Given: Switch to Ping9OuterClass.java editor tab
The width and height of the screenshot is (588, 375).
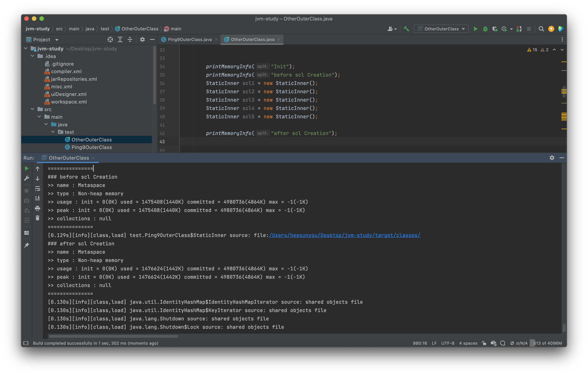Looking at the screenshot, I should pos(189,40).
